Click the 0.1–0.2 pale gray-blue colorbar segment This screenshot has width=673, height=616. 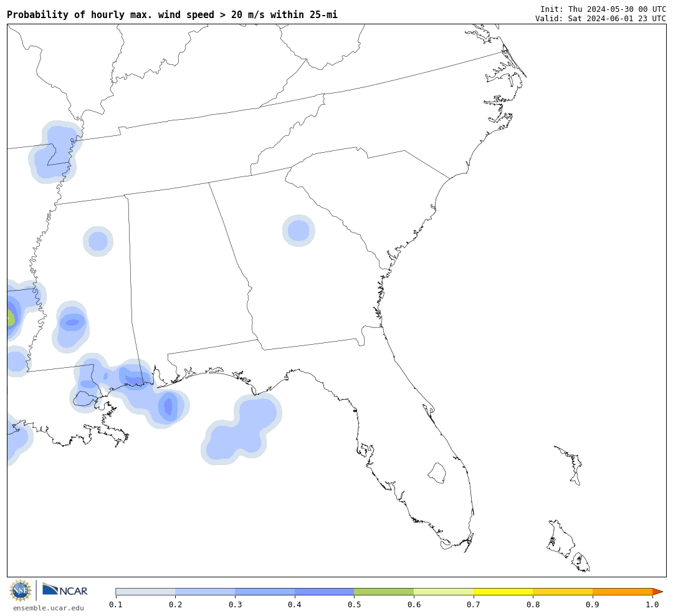tap(145, 592)
